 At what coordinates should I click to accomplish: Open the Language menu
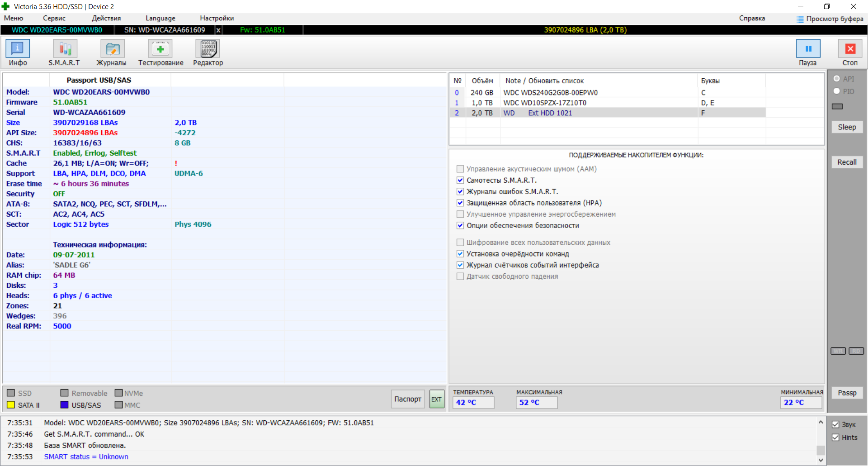(x=160, y=18)
